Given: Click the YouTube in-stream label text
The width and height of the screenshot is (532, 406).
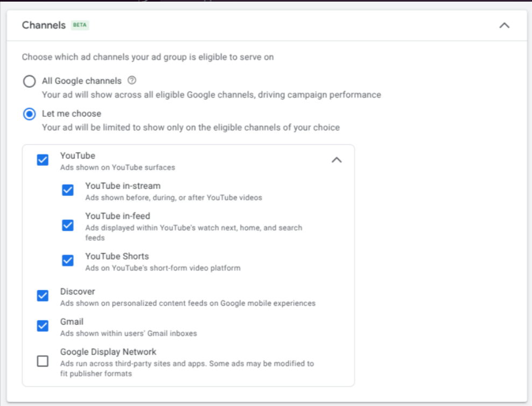Looking at the screenshot, I should click(123, 186).
